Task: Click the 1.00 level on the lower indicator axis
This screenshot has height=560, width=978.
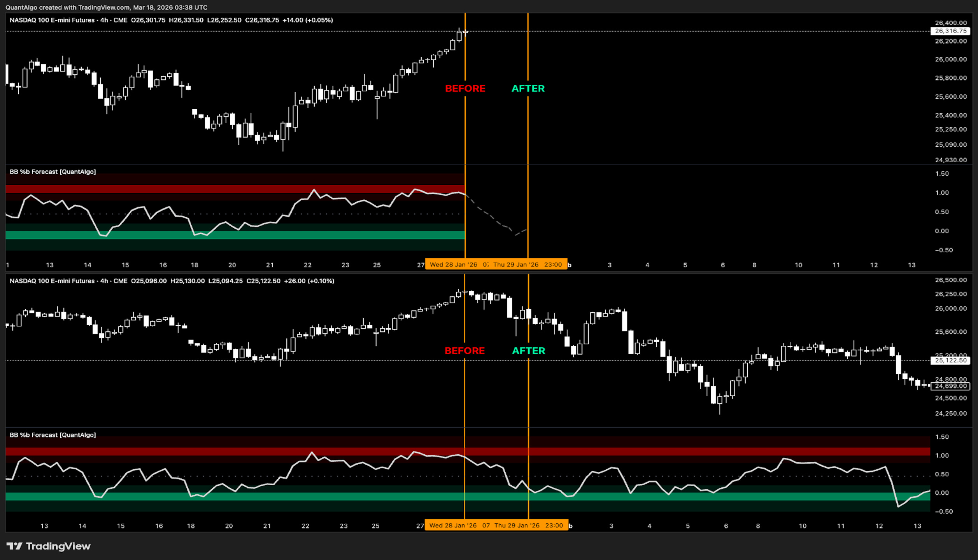Action: tap(942, 456)
